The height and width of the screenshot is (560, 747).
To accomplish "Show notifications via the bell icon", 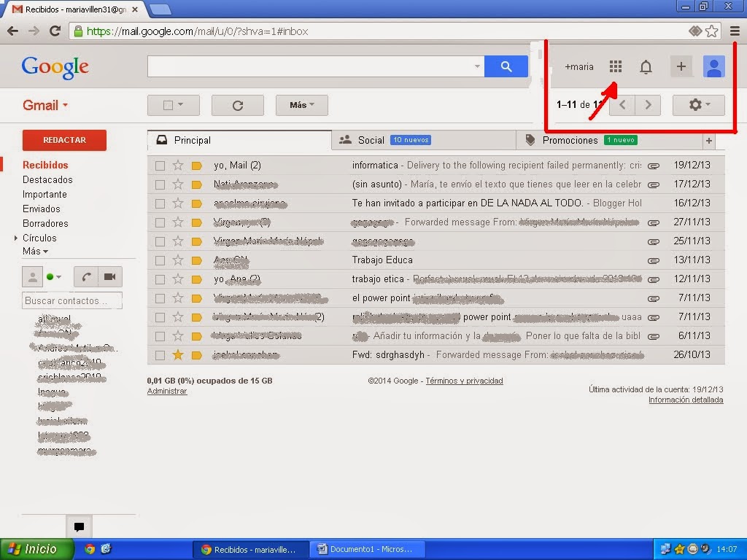I will point(646,66).
